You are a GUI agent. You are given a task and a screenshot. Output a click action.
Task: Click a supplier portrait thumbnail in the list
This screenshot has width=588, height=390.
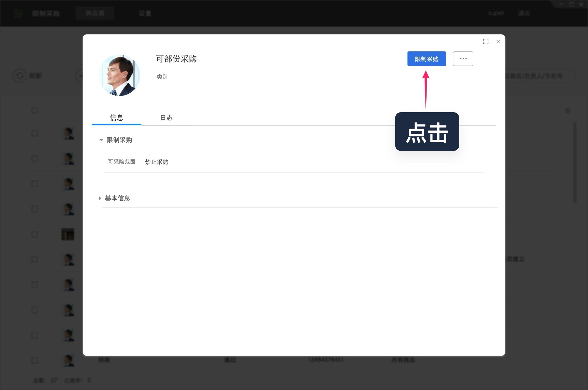pos(68,134)
